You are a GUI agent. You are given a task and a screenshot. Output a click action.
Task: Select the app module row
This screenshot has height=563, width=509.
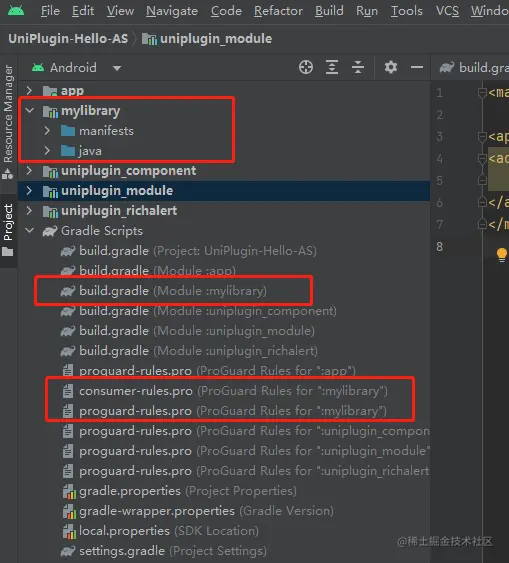(x=224, y=90)
